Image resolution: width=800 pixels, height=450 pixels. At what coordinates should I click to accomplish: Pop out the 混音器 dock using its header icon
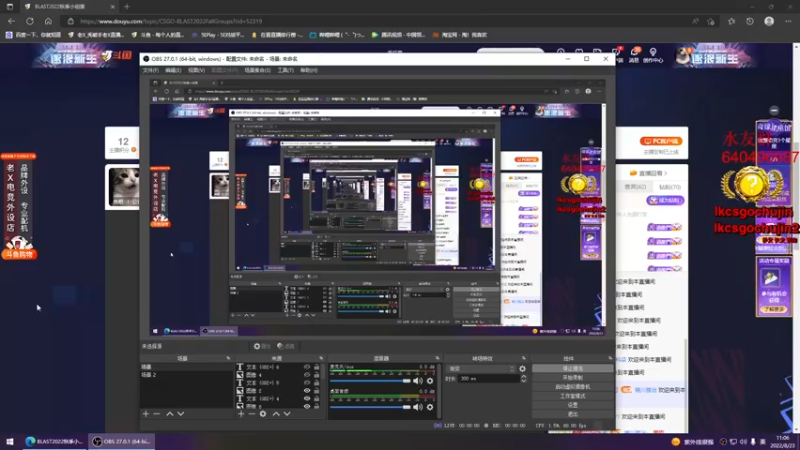[437, 358]
